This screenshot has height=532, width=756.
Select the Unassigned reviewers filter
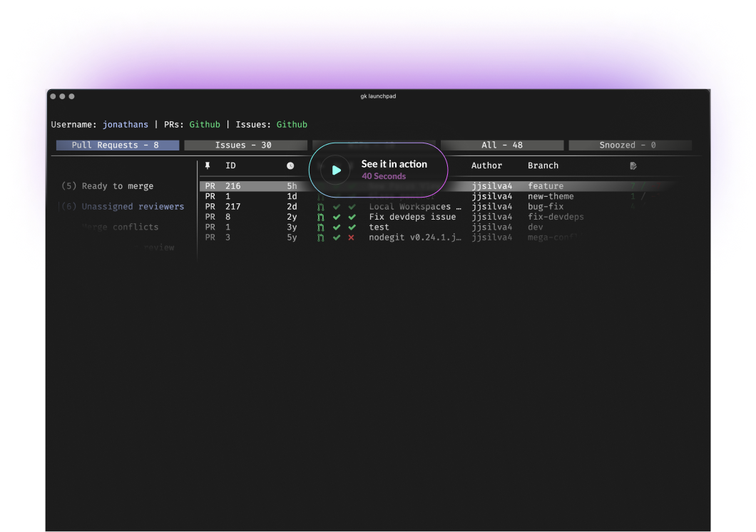[123, 207]
